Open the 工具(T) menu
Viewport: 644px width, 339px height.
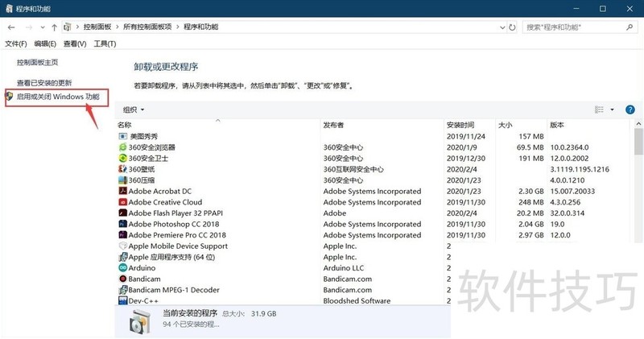(x=105, y=43)
